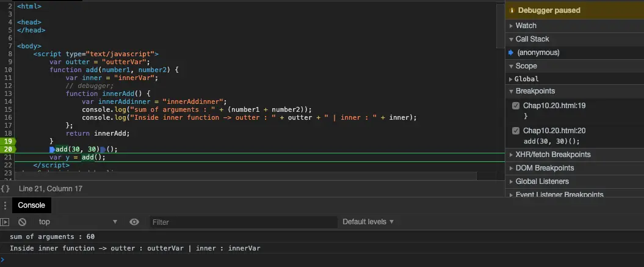Click the 'var innerAddinner' declaration on line 14
This screenshot has width=644, height=267.
[154, 101]
